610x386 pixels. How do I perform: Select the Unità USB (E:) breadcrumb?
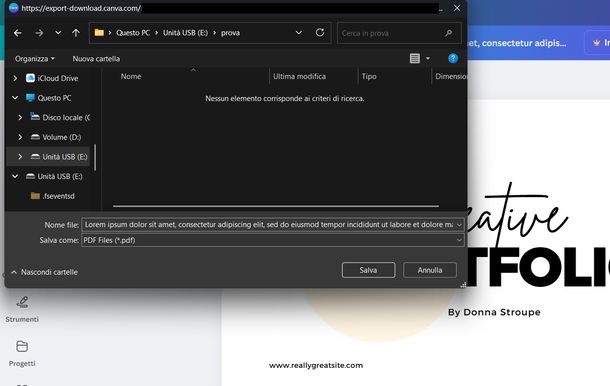click(x=185, y=33)
